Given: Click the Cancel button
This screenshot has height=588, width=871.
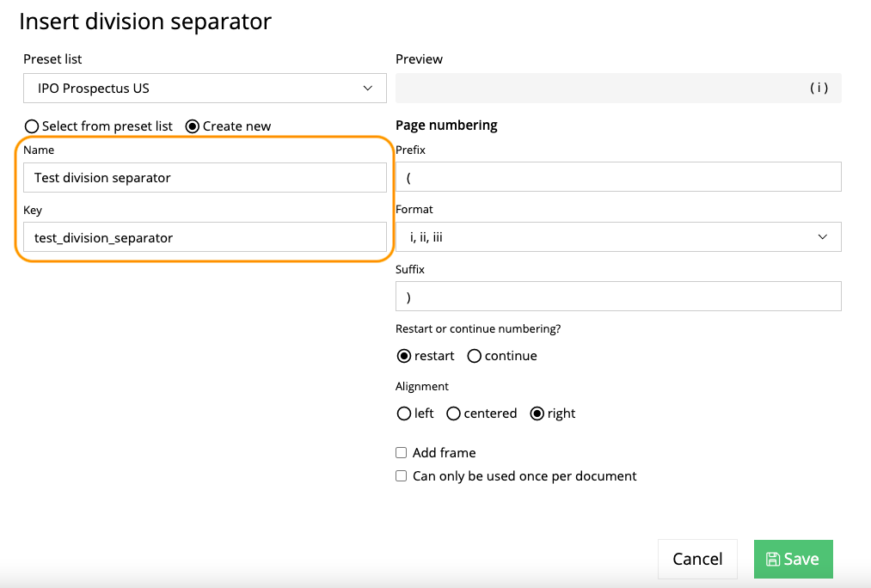Looking at the screenshot, I should (697, 559).
